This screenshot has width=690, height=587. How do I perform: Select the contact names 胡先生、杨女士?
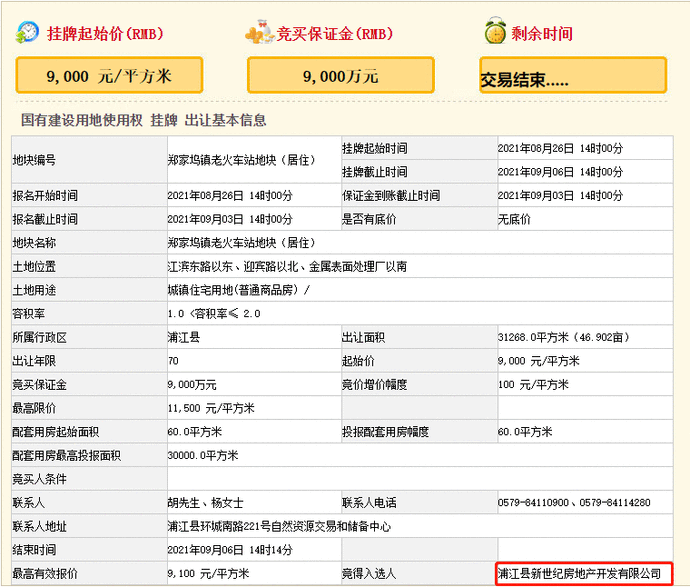[205, 502]
